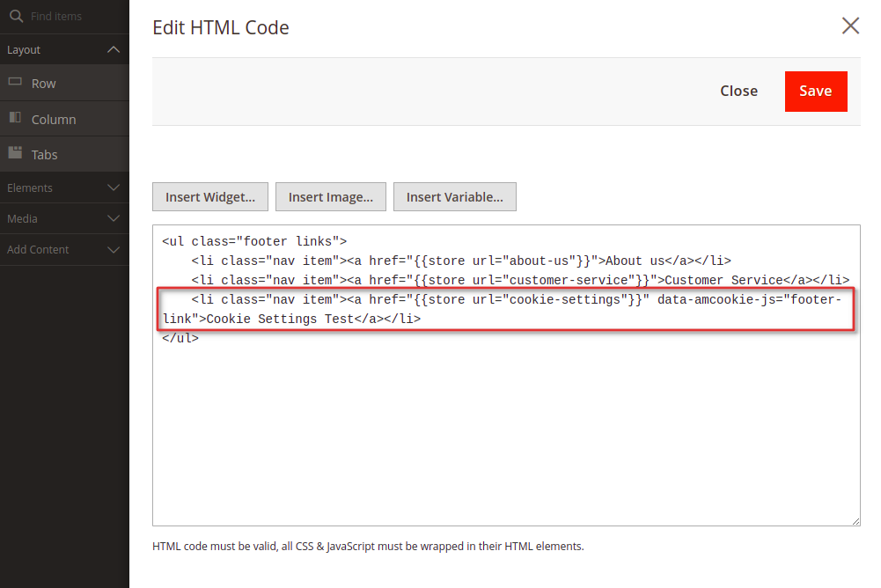The height and width of the screenshot is (588, 881).
Task: Click the 'HTML code must be valid' note
Action: 368,547
